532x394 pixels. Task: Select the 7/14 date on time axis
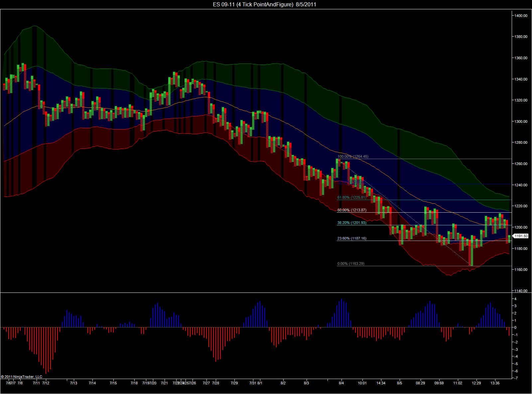coord(92,383)
